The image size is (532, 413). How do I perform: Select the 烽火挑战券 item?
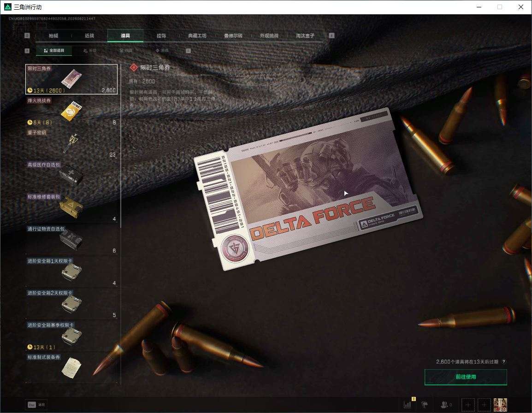click(x=71, y=111)
